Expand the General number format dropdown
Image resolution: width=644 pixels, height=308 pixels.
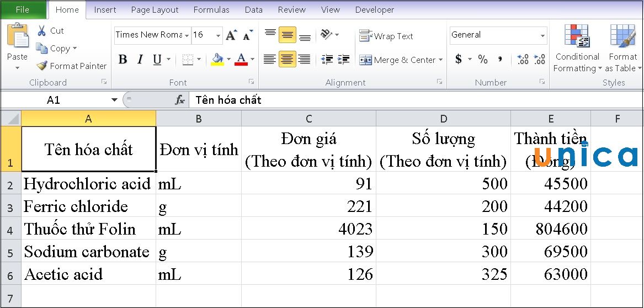542,35
